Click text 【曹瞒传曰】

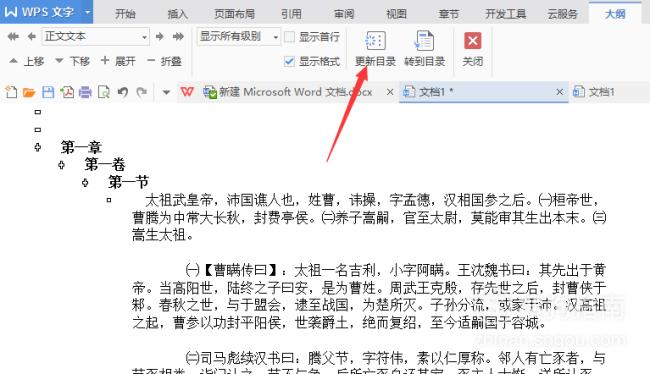tap(240, 270)
